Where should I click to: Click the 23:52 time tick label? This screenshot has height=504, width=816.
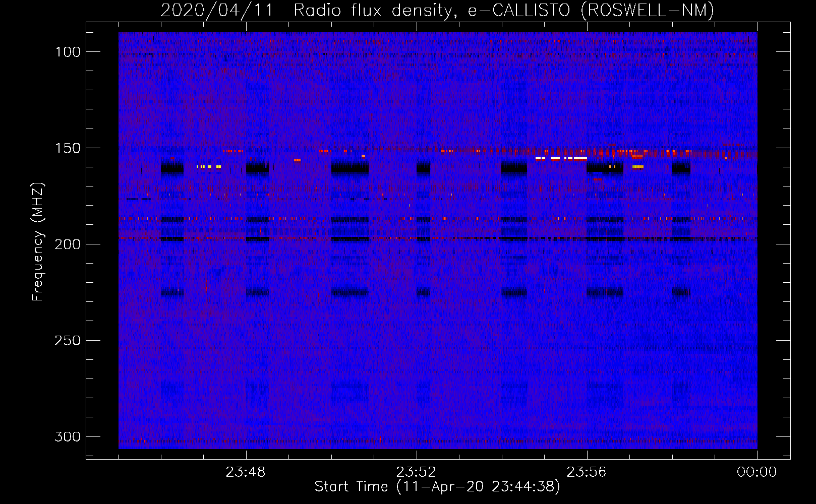click(416, 472)
